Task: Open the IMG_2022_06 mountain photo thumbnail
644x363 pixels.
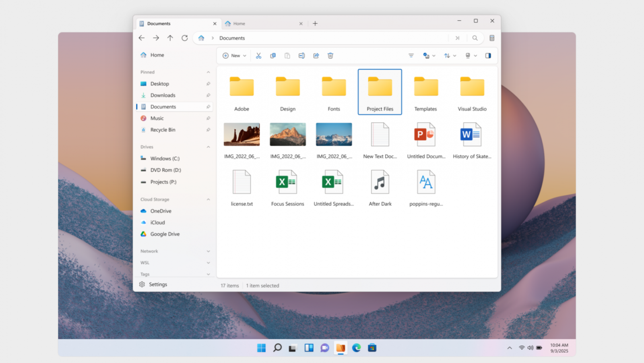Action: pyautogui.click(x=287, y=134)
